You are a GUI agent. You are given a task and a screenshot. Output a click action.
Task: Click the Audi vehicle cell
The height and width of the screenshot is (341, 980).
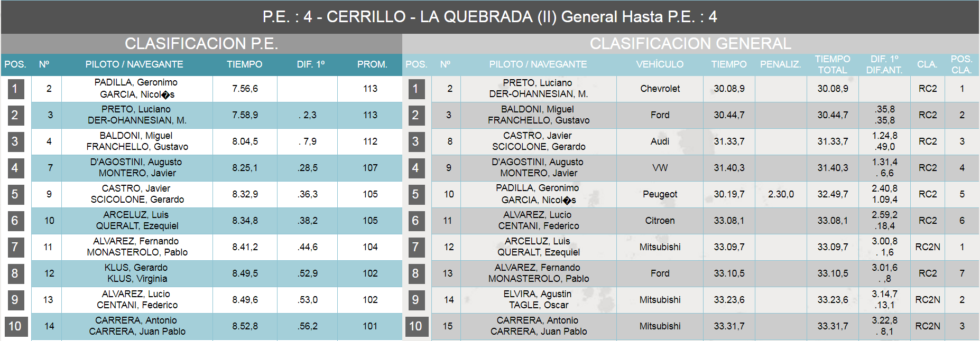pyautogui.click(x=660, y=141)
